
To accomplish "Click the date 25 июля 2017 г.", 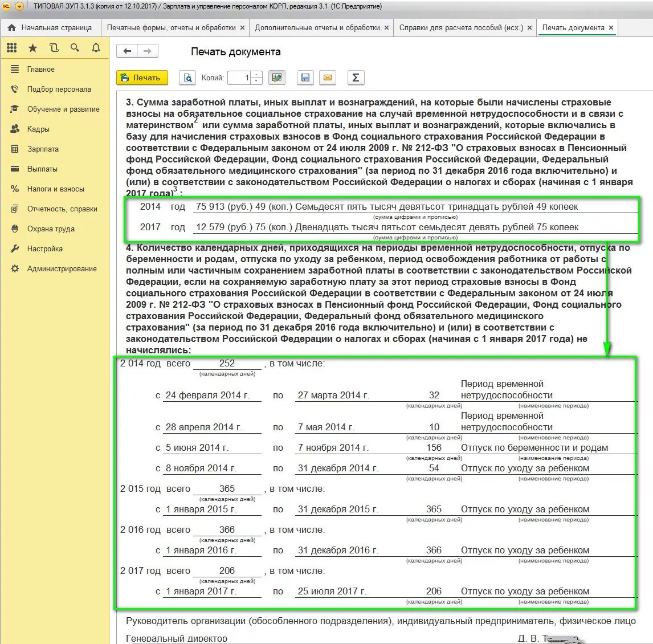I will tap(332, 591).
